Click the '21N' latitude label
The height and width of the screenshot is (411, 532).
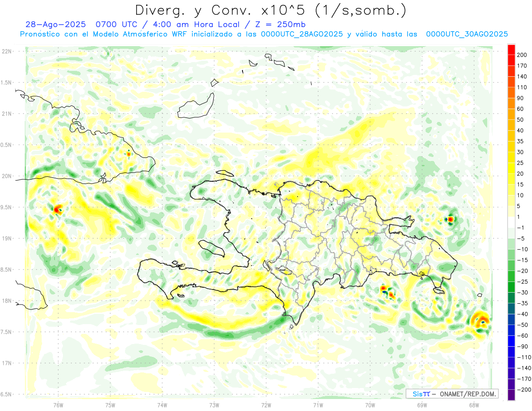[7, 114]
